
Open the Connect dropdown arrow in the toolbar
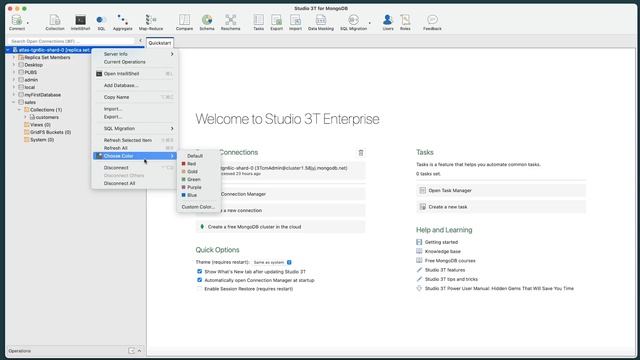(x=28, y=23)
